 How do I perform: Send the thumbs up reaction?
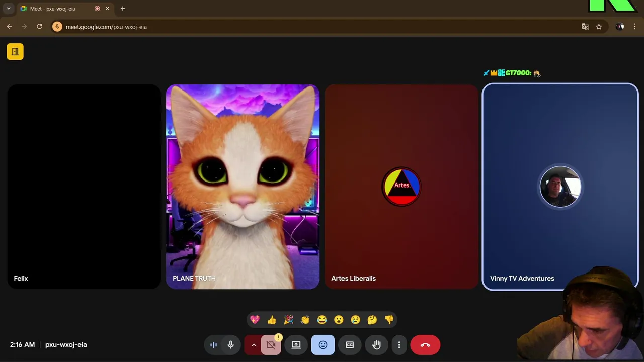point(272,320)
